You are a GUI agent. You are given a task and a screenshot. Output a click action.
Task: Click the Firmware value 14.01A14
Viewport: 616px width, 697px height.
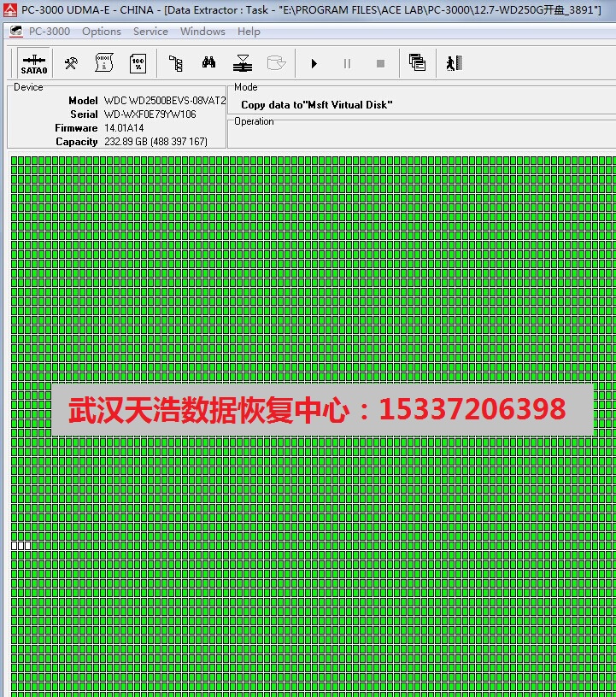coord(124,128)
